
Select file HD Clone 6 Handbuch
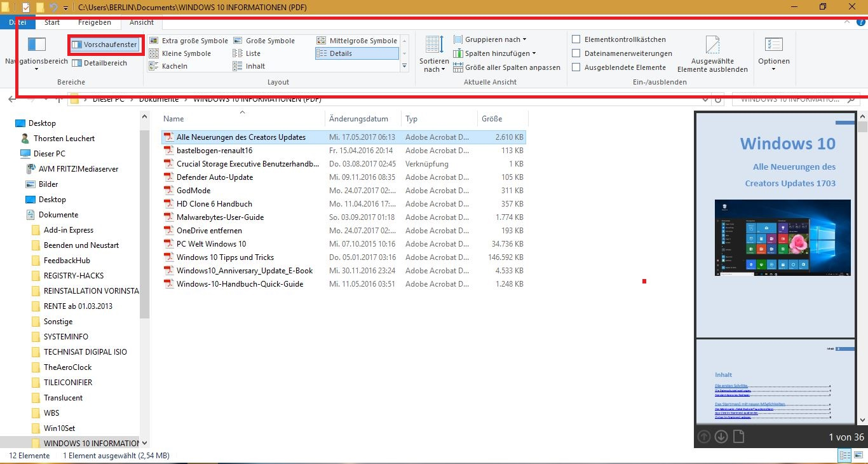(x=214, y=204)
